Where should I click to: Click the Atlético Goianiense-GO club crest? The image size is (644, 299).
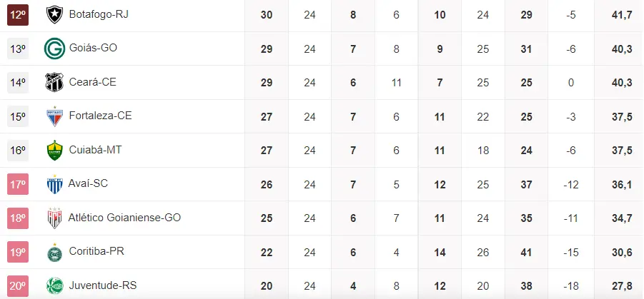(54, 218)
